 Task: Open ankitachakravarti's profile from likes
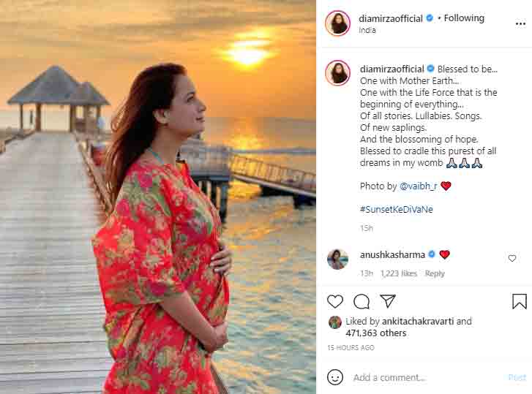pos(418,321)
